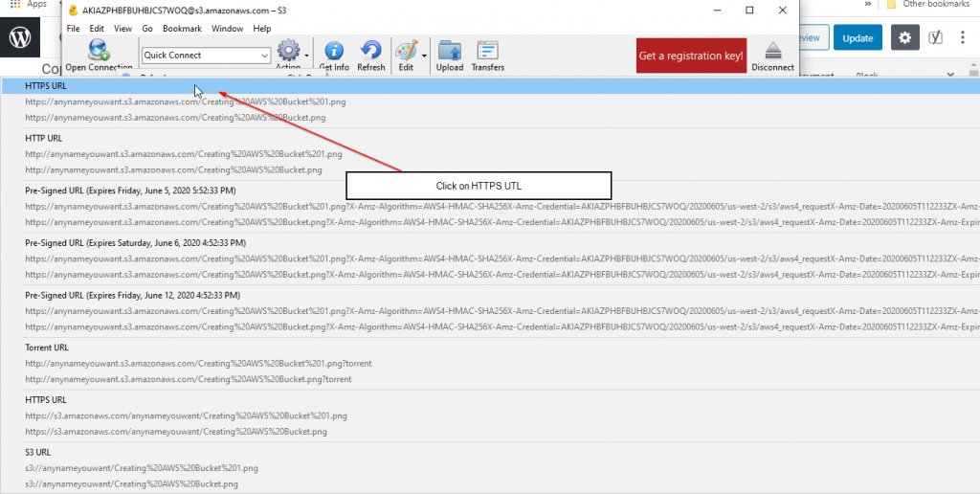Click Bucket%201.png pre-signed link under June 12 expiry
Viewport: 980px width, 494px height.
point(502,311)
